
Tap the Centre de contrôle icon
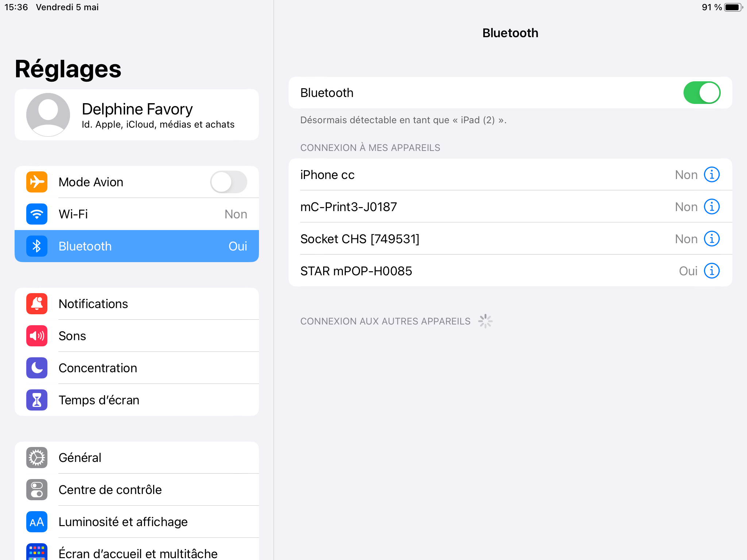click(x=37, y=489)
